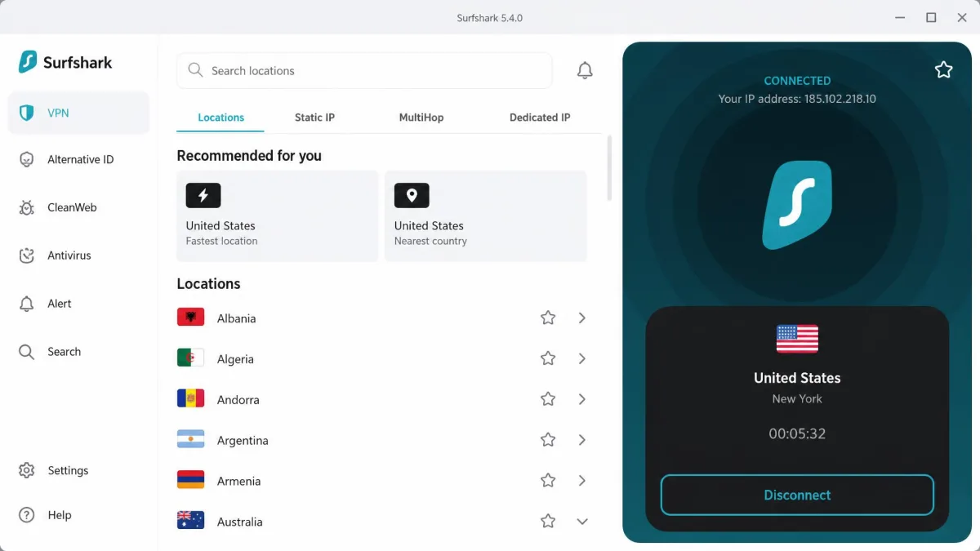Click the United States flag in connection panel
Viewport: 980px width, 551px height.
click(x=797, y=339)
